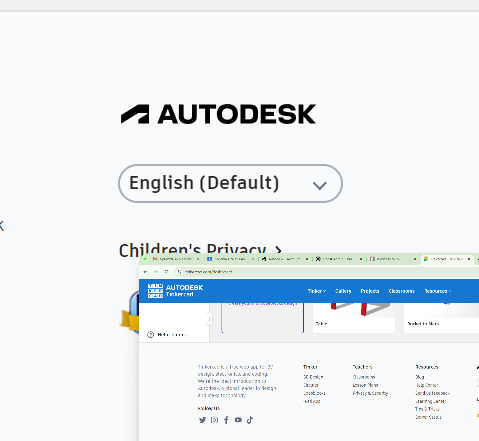Click the Send us feedback footer link
This screenshot has height=441, width=479.
point(432,393)
